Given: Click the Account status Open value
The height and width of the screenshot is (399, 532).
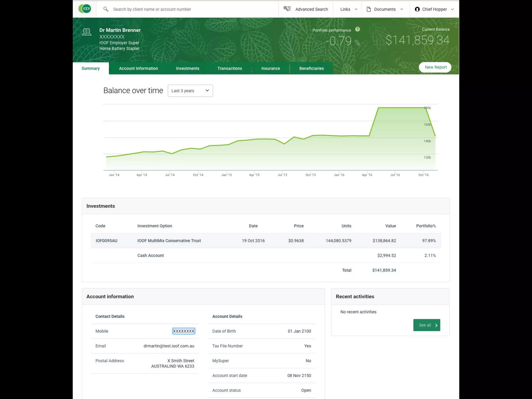Looking at the screenshot, I should click(x=306, y=390).
